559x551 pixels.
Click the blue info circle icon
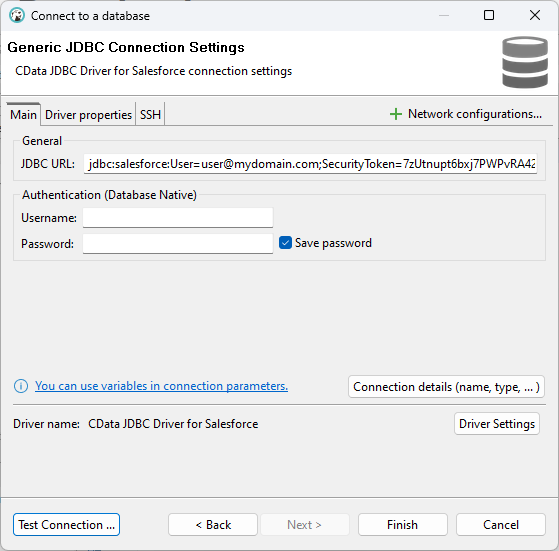(21, 386)
